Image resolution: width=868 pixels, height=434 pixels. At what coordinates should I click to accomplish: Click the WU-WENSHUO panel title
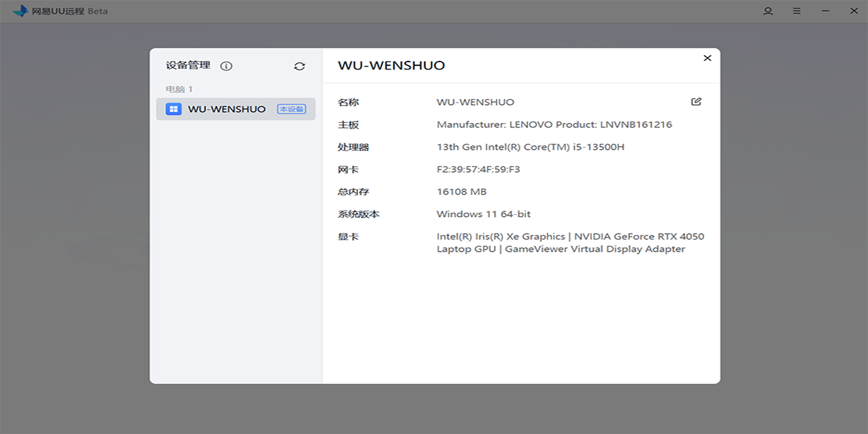pos(391,66)
